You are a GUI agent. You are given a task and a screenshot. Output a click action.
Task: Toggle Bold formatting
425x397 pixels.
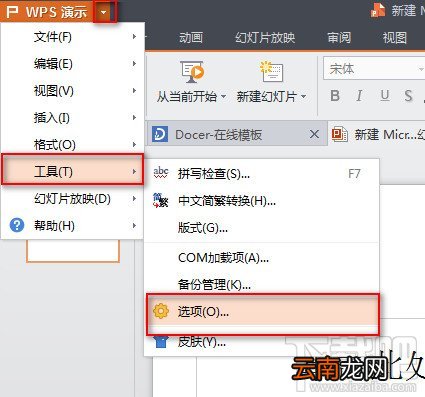click(x=335, y=96)
